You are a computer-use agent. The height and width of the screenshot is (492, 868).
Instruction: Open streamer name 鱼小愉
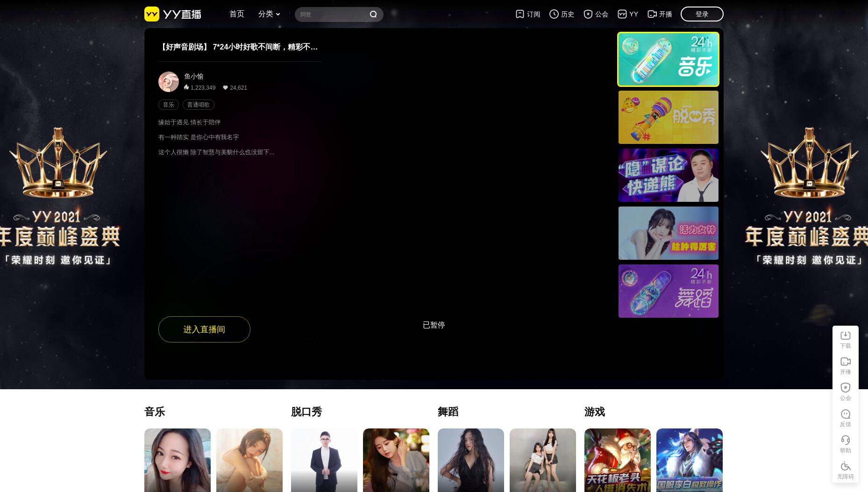coord(194,76)
